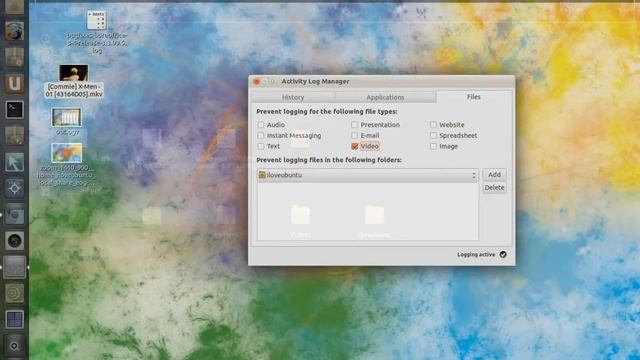Enable the Website checkbox

pos(433,124)
